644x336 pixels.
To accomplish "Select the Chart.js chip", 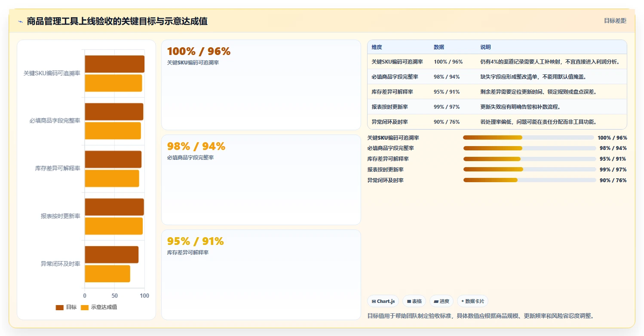I will tap(383, 302).
